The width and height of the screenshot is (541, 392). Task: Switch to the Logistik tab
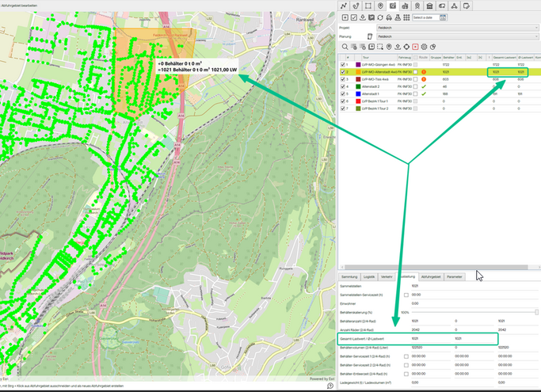pos(369,276)
